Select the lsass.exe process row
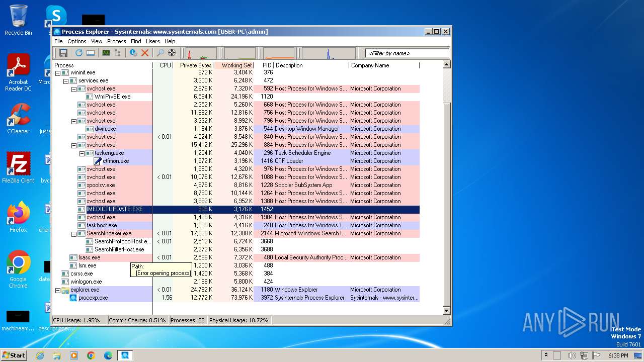 pyautogui.click(x=236, y=257)
